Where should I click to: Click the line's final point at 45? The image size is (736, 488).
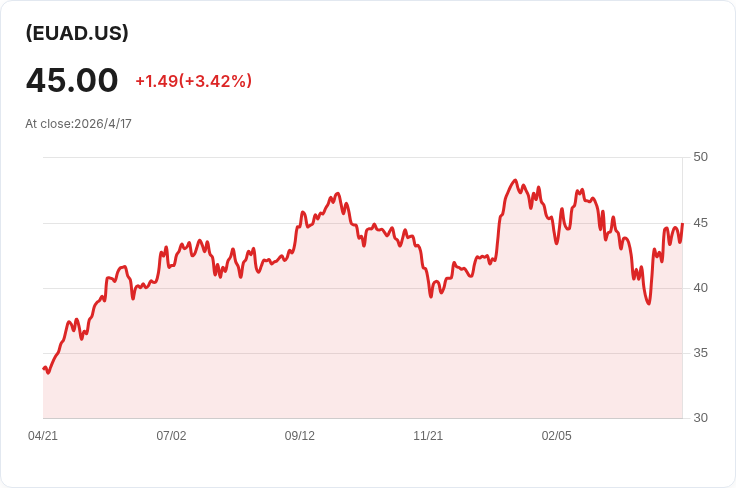[682, 224]
